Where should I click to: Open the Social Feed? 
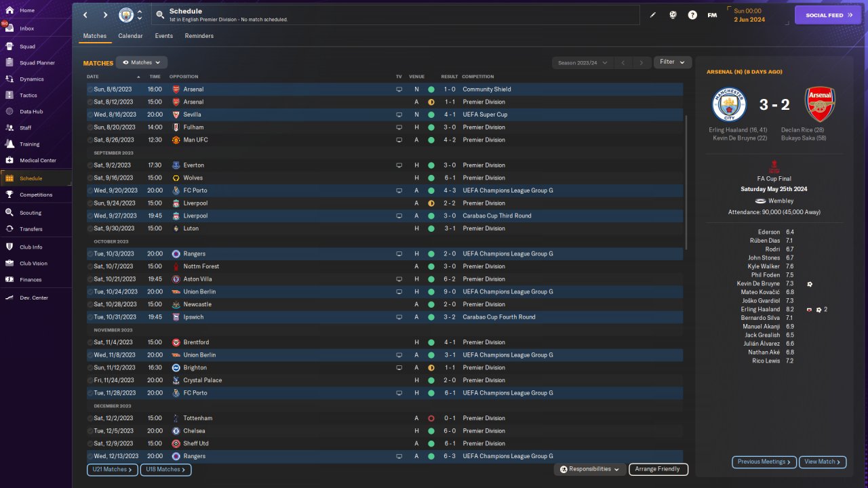point(827,15)
